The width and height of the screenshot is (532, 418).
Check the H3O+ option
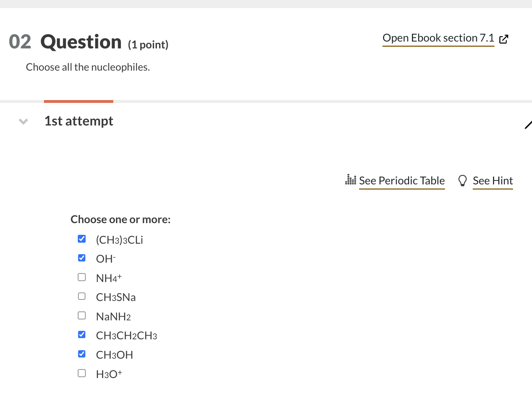82,373
